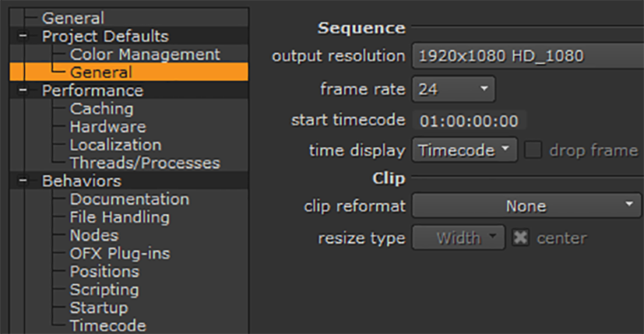Select the top-level General item
644x334 pixels.
72,17
